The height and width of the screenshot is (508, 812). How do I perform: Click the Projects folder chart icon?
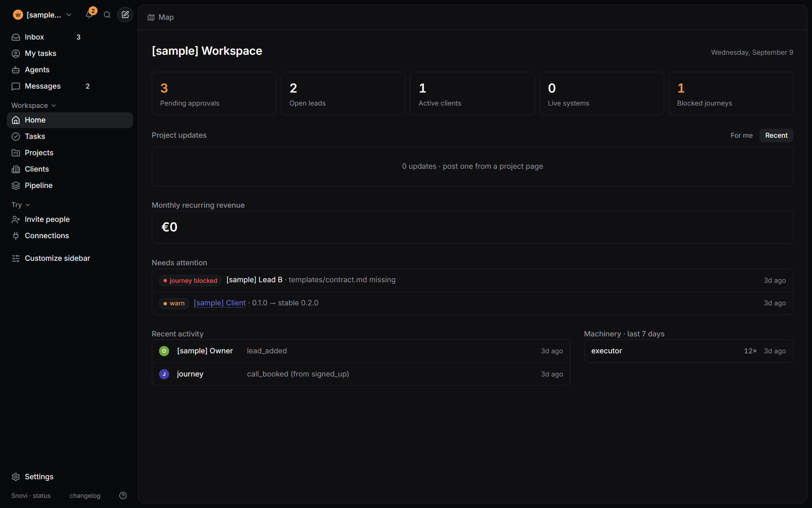click(16, 153)
